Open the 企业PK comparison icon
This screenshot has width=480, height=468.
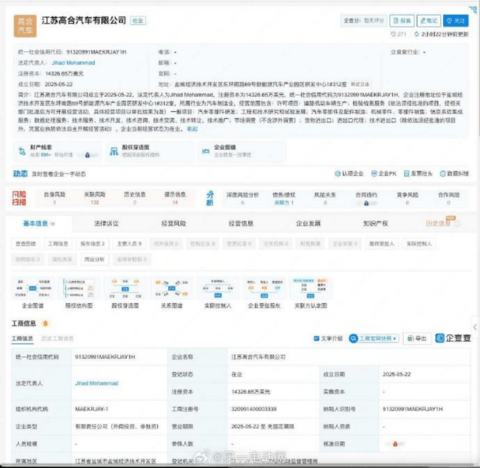click(374, 174)
